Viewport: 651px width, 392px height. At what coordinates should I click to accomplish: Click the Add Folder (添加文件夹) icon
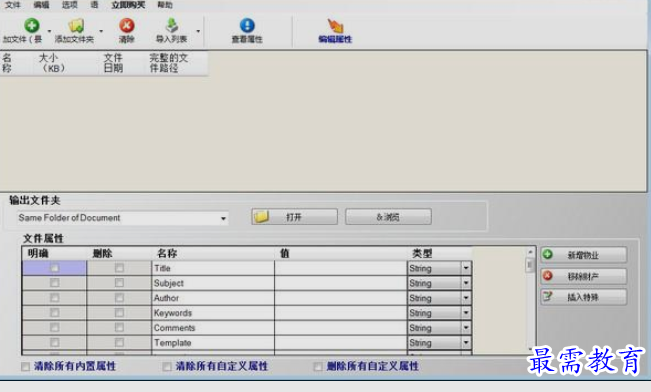pyautogui.click(x=76, y=26)
